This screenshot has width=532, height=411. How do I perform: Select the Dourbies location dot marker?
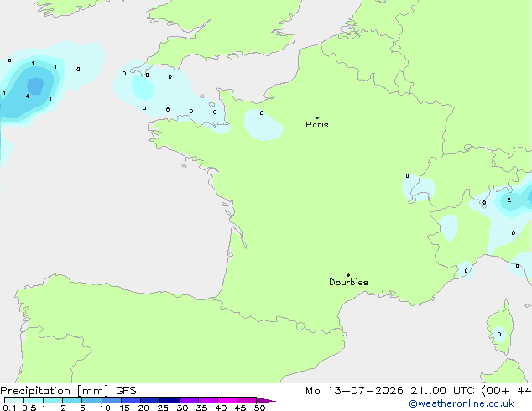pyautogui.click(x=348, y=275)
